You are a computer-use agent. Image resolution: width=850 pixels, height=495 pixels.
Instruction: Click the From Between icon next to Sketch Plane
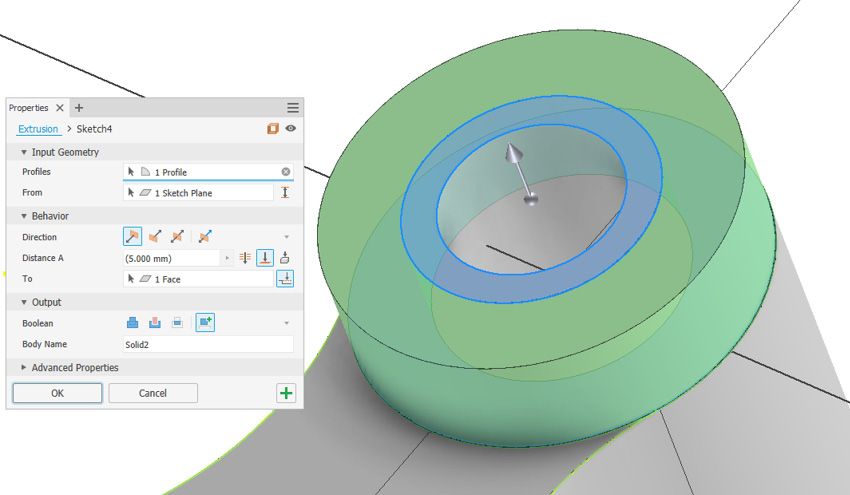285,192
